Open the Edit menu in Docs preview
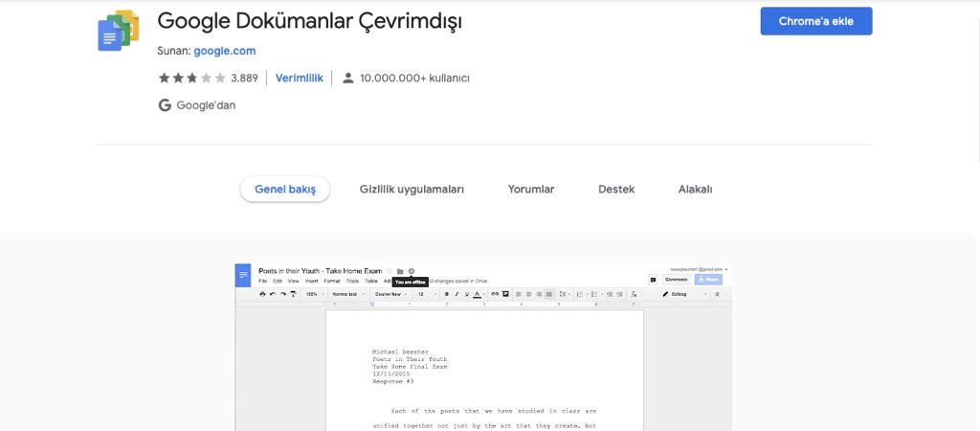This screenshot has width=980, height=431. [x=278, y=282]
